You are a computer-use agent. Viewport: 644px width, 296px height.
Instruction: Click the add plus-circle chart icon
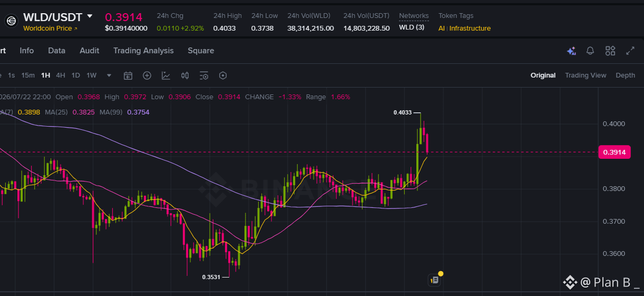click(147, 75)
